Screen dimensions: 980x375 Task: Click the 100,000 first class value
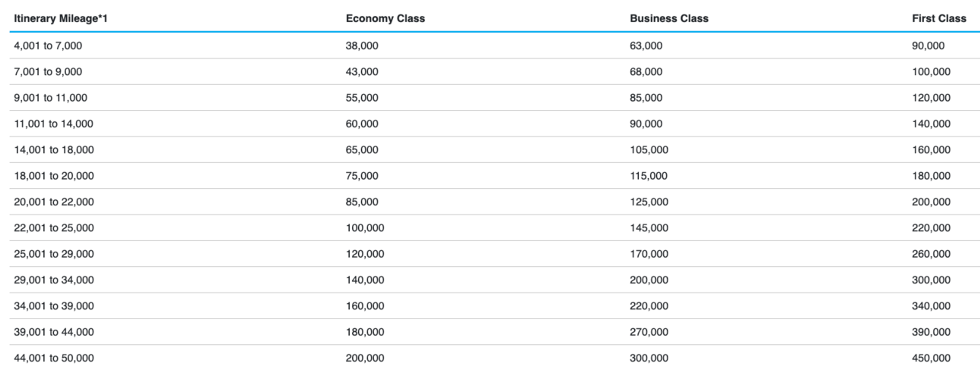(x=931, y=72)
